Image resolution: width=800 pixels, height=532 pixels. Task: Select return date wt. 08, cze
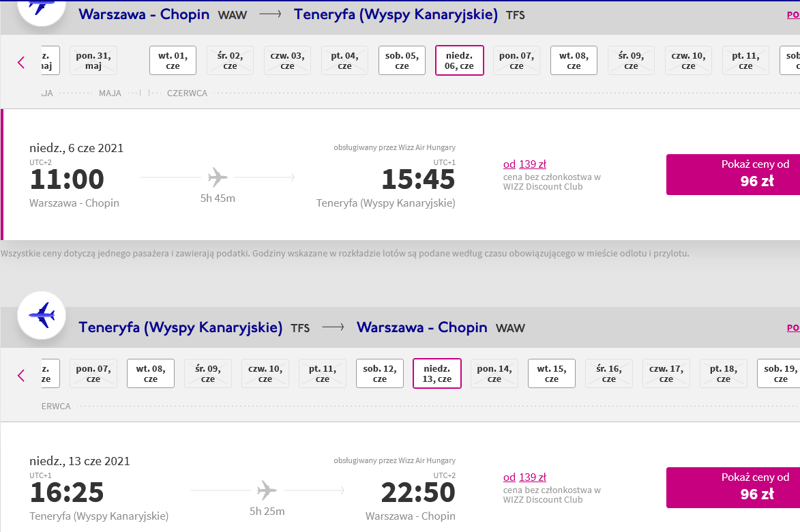tap(151, 373)
